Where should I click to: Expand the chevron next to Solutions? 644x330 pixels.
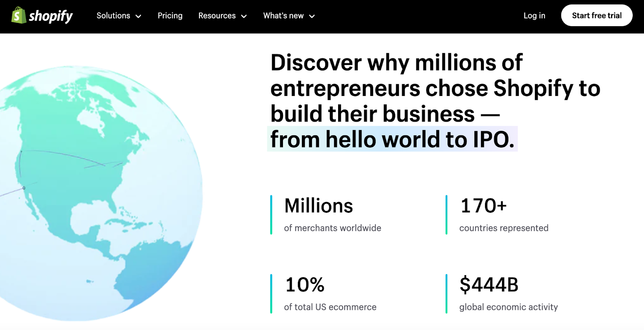click(138, 17)
